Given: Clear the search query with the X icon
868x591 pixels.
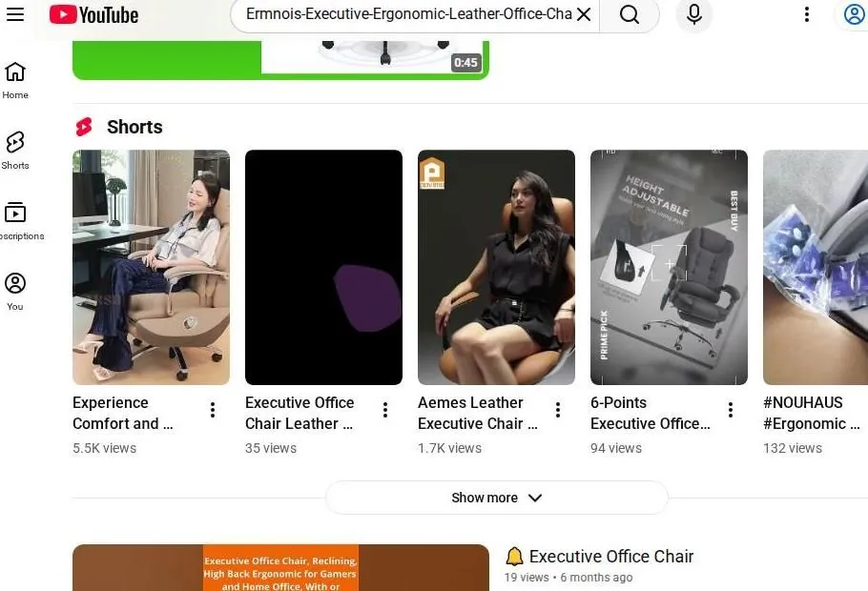Looking at the screenshot, I should click(x=585, y=14).
